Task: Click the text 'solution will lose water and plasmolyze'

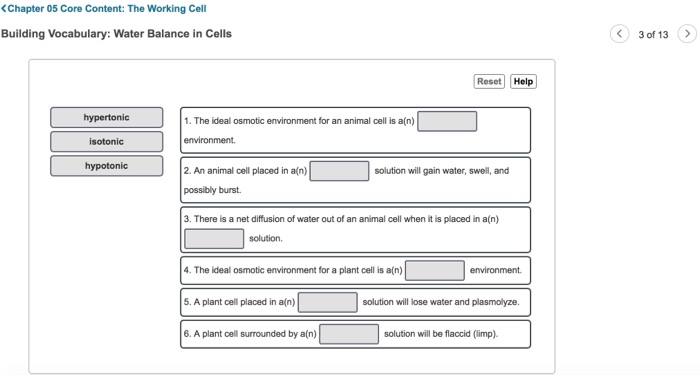Action: click(x=441, y=302)
